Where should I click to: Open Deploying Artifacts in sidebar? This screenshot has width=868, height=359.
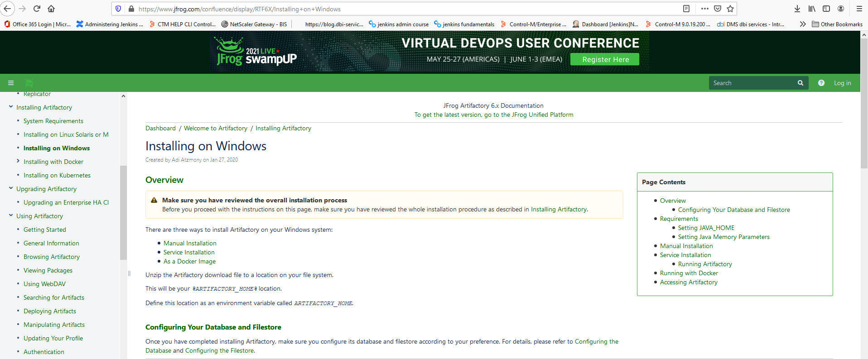pyautogui.click(x=50, y=311)
